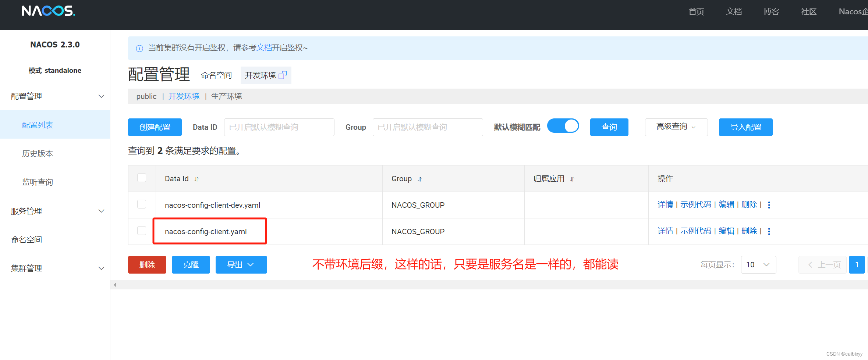
Task: Click the horizontal scrollbar track
Action: (489, 285)
